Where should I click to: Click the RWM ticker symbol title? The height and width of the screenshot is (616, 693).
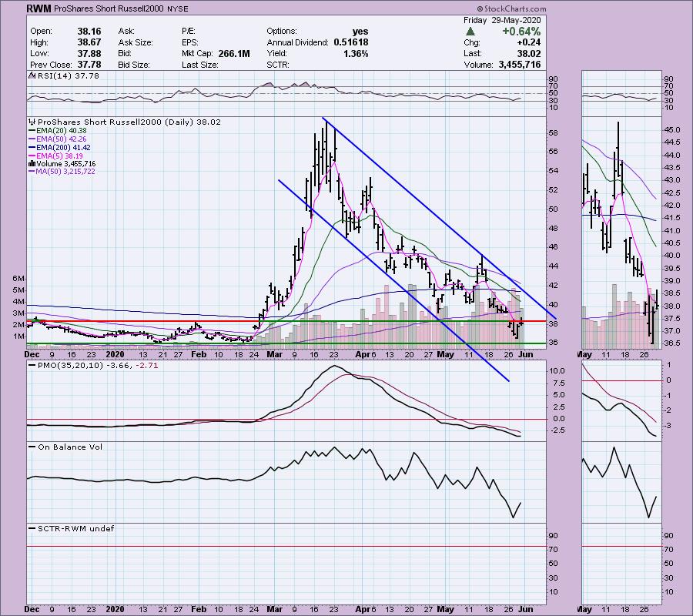tap(39, 8)
